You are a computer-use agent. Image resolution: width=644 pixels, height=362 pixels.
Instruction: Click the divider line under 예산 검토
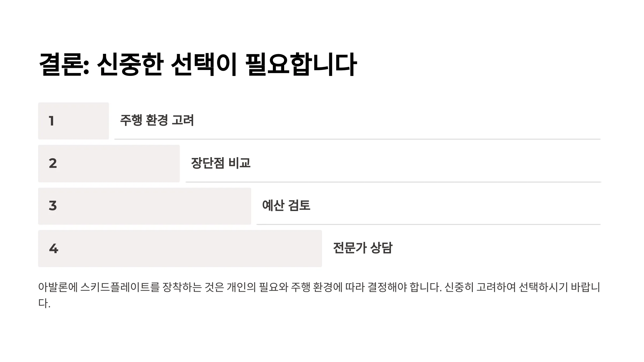[429, 224]
